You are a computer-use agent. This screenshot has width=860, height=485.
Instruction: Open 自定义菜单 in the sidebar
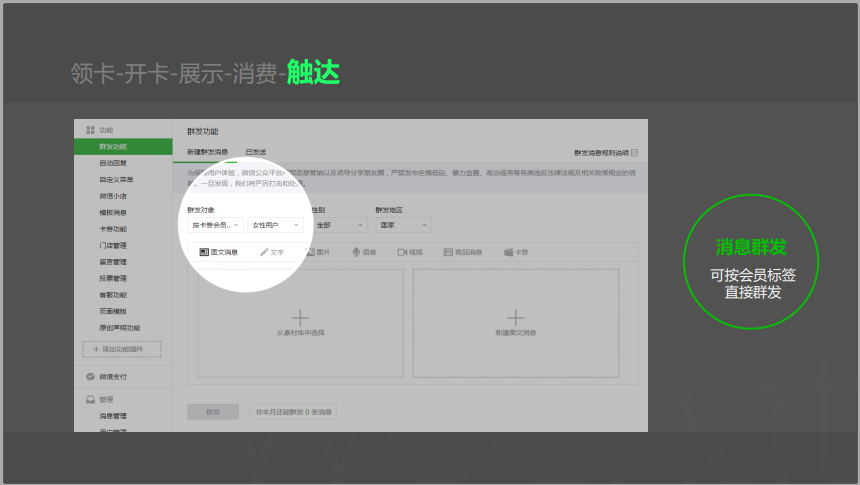116,179
